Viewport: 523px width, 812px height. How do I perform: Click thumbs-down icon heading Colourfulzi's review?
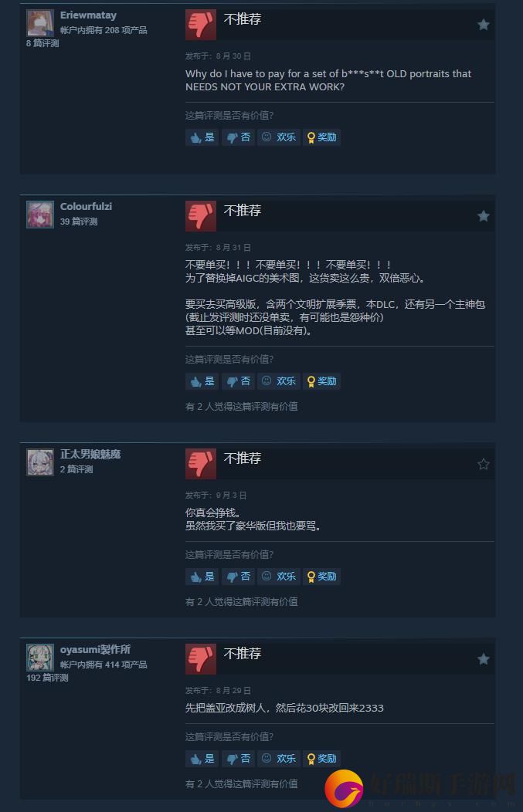click(x=201, y=216)
